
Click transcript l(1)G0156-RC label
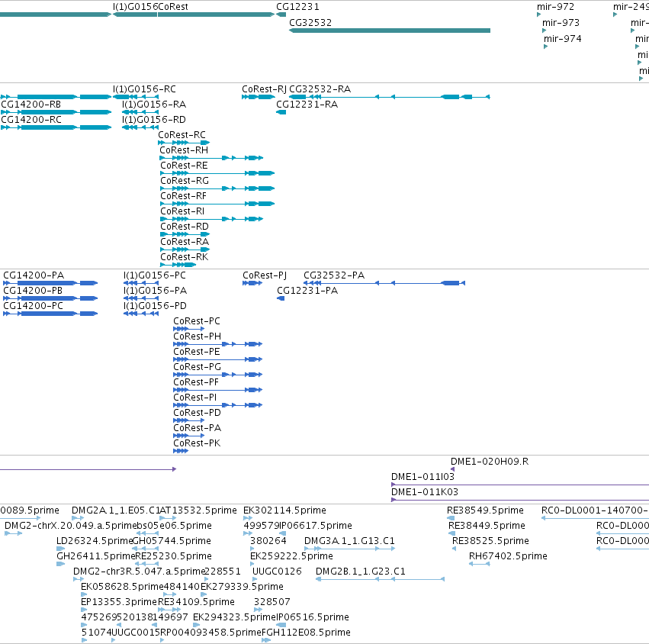(144, 89)
